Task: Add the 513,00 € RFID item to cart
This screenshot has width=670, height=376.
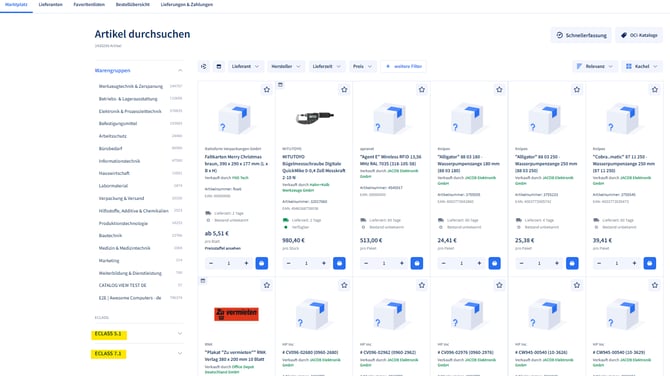Action: (417, 263)
